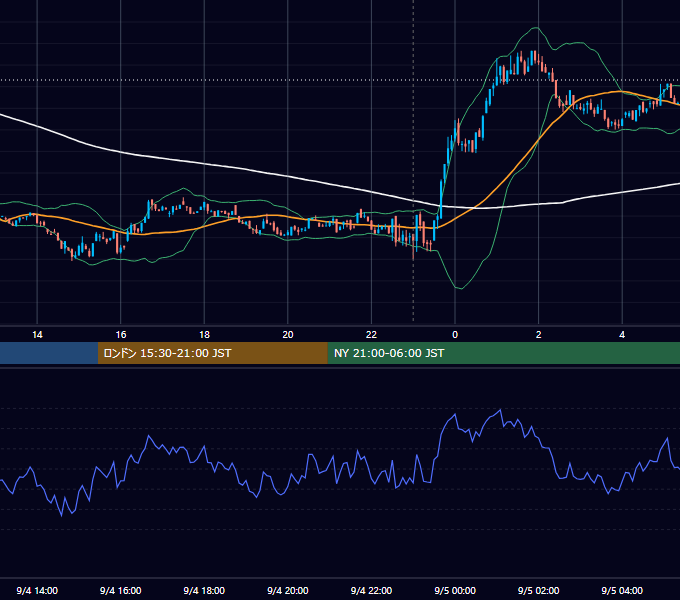Click hour label 18 on the price chart axis
Image resolution: width=680 pixels, height=600 pixels.
(204, 334)
